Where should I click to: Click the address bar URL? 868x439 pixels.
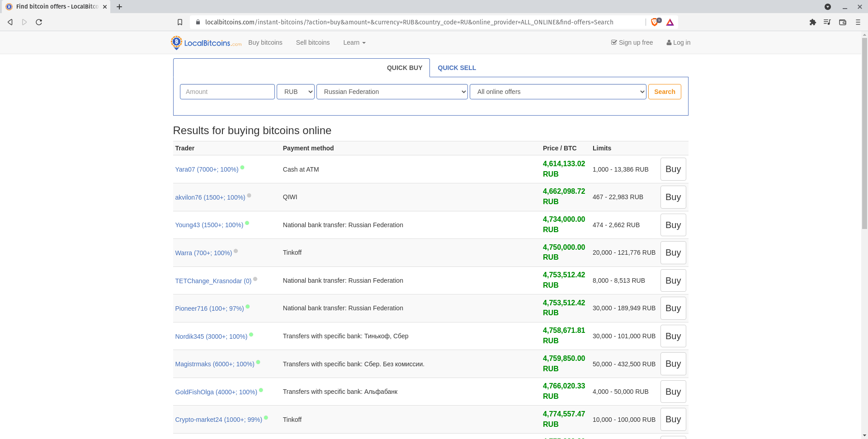pos(409,22)
